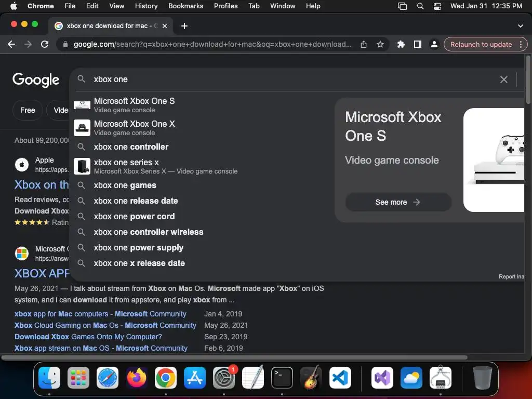
Task: Open Finder from the Dock
Action: pos(49,378)
